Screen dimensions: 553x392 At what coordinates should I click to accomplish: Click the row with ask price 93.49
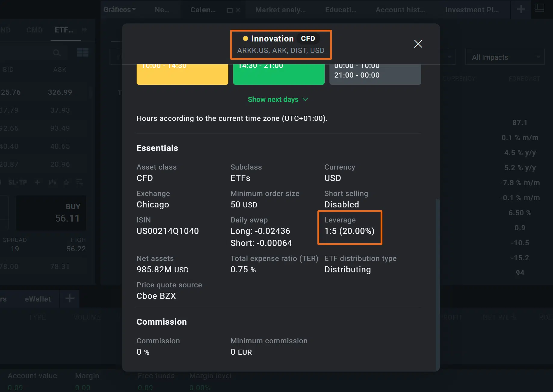(x=44, y=128)
